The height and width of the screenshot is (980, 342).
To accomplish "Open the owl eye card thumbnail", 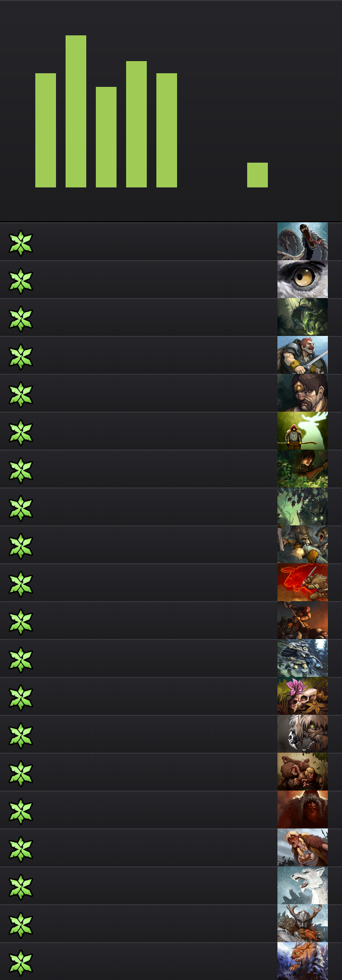I will click(x=303, y=279).
